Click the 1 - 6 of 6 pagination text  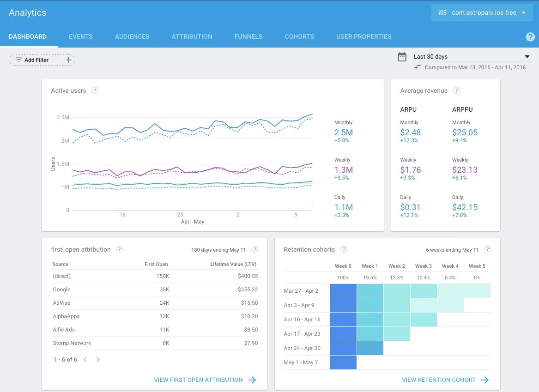click(x=65, y=359)
